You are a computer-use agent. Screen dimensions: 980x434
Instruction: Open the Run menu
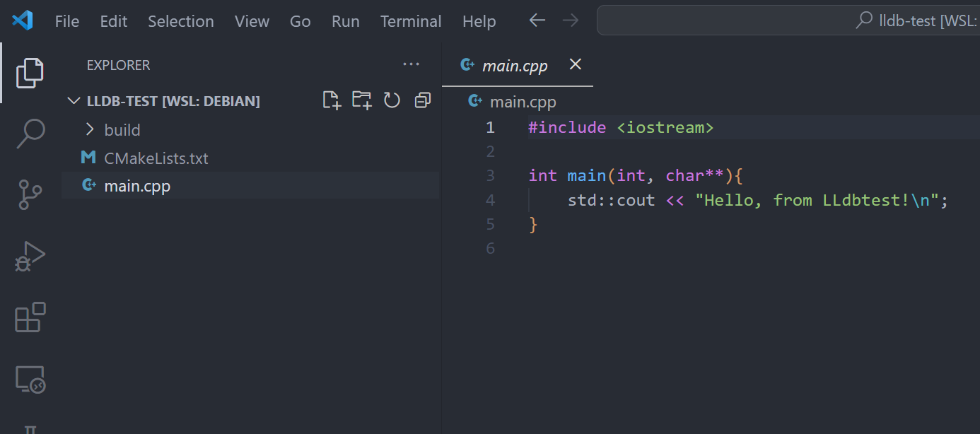pyautogui.click(x=345, y=21)
